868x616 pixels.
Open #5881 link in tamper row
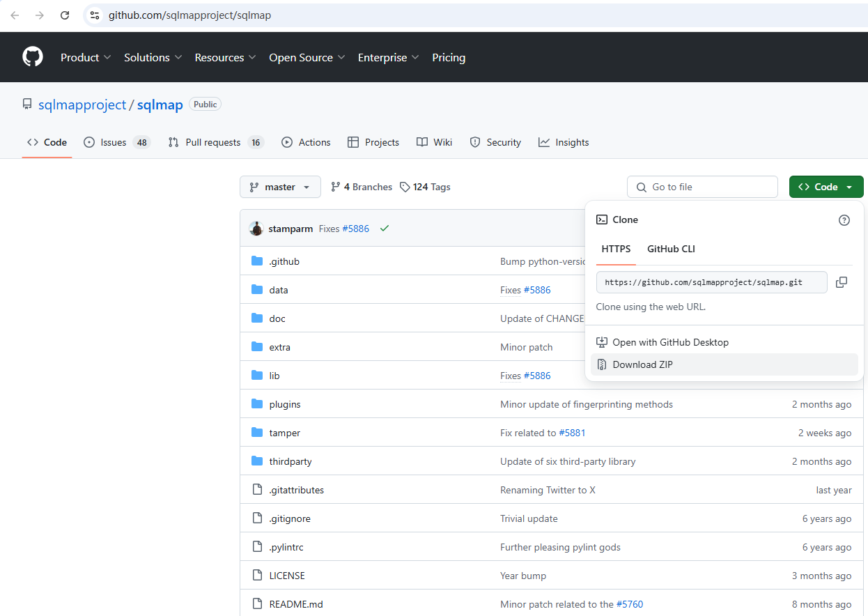coord(572,433)
